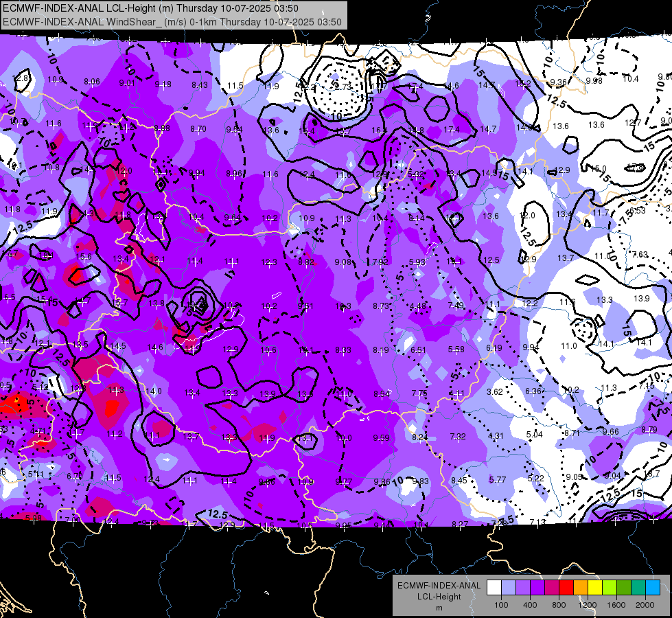Screen dimensions: 672x618
Task: Click the map value '9.66'
Action: pos(611,431)
